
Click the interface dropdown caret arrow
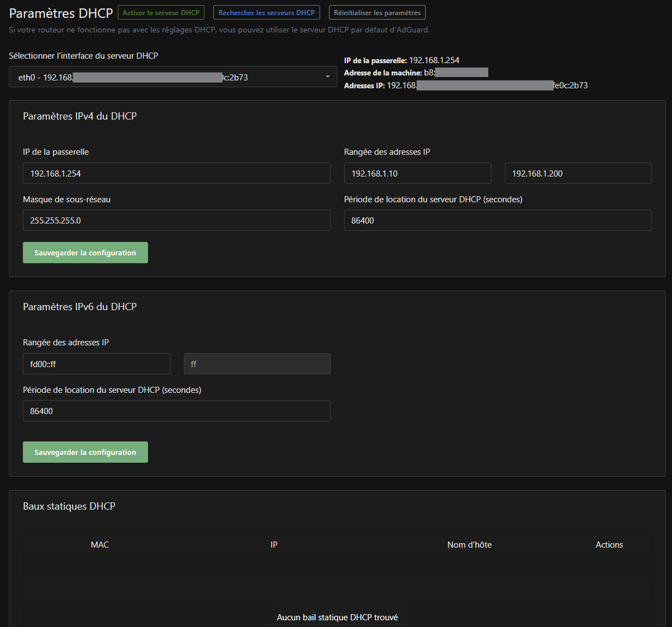pyautogui.click(x=327, y=77)
